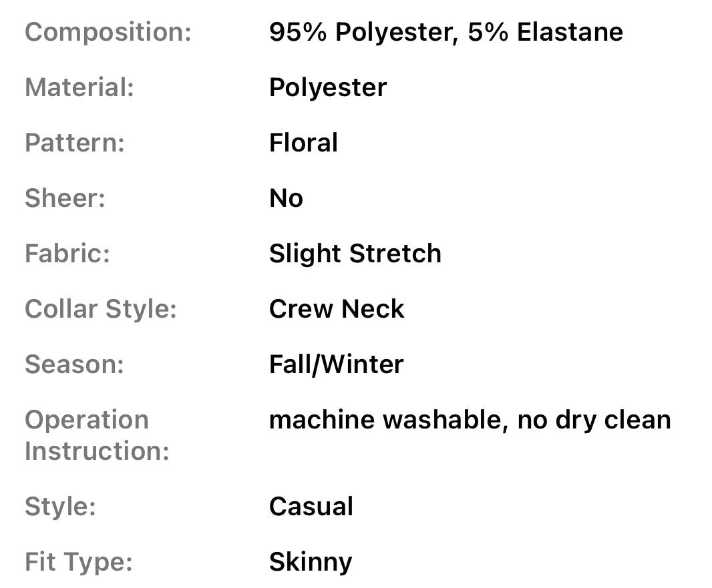
Task: Select the "Polyester" material value
Action: pos(328,88)
